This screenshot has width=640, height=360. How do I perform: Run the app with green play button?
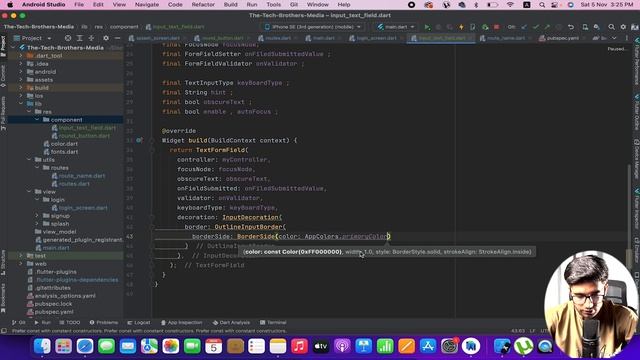[427, 27]
